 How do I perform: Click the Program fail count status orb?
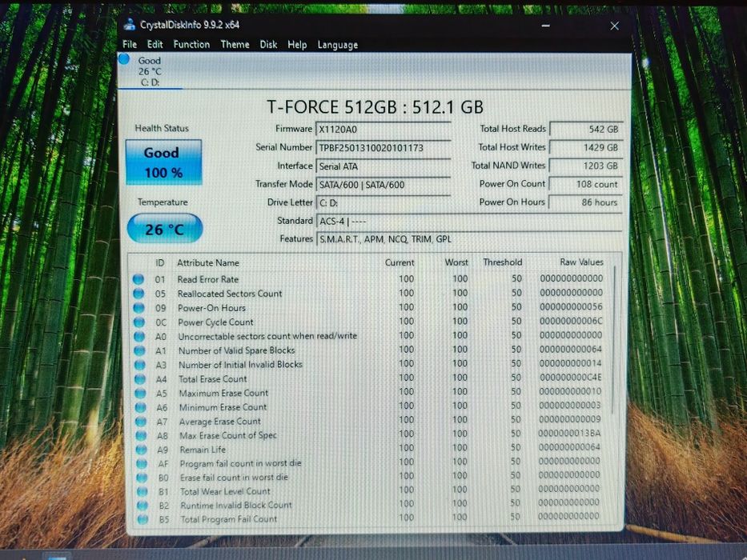click(x=142, y=463)
